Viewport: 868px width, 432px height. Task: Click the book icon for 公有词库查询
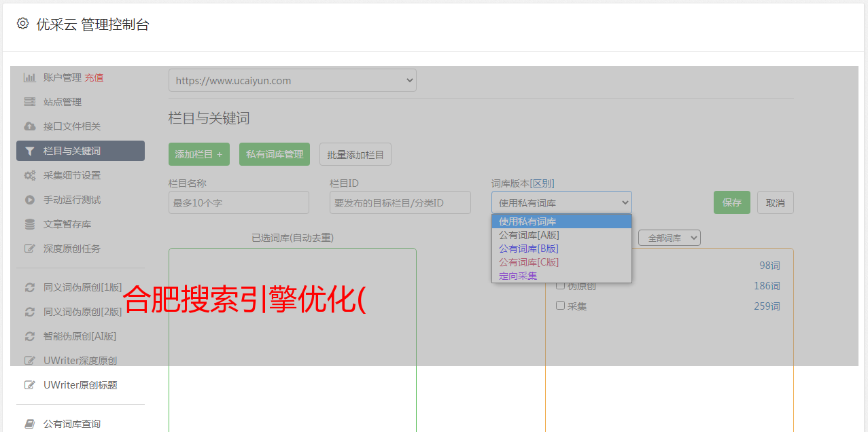tap(29, 424)
